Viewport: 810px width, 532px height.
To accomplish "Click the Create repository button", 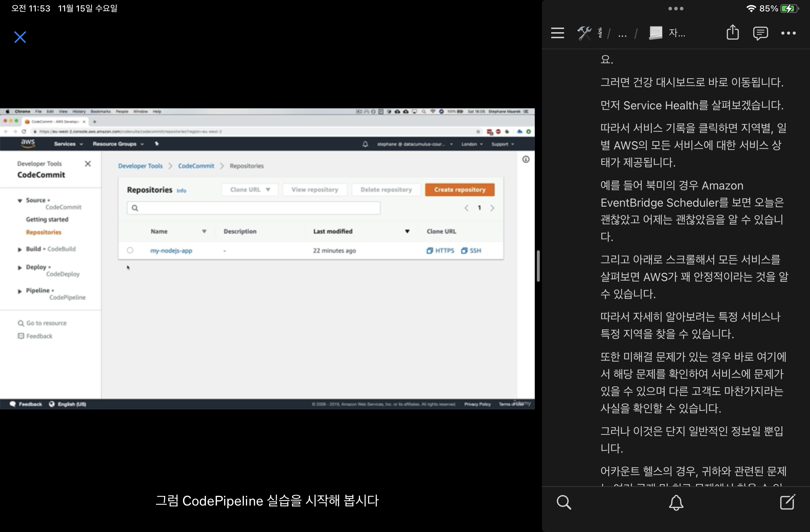I will (x=460, y=189).
